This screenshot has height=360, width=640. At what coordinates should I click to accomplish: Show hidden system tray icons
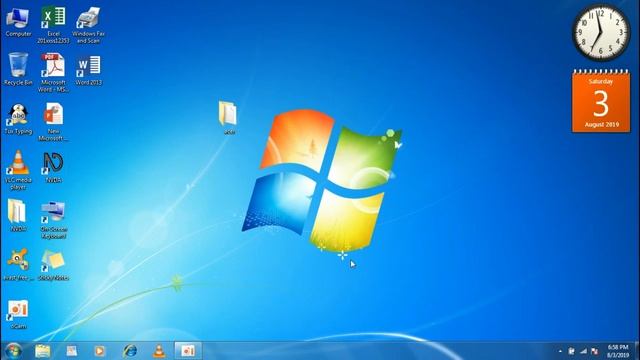point(560,351)
